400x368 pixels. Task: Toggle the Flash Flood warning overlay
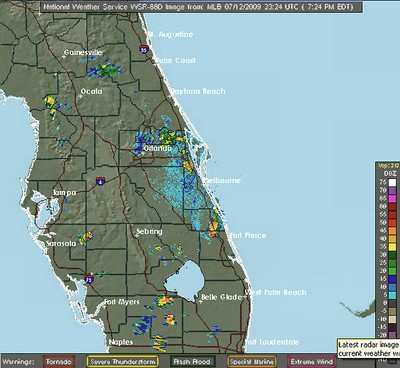coord(193,362)
